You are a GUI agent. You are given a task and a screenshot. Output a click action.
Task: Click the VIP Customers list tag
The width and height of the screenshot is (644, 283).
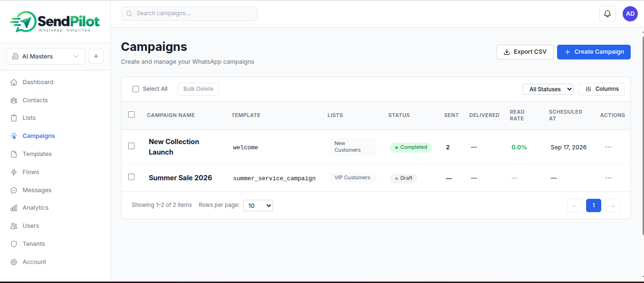click(352, 178)
